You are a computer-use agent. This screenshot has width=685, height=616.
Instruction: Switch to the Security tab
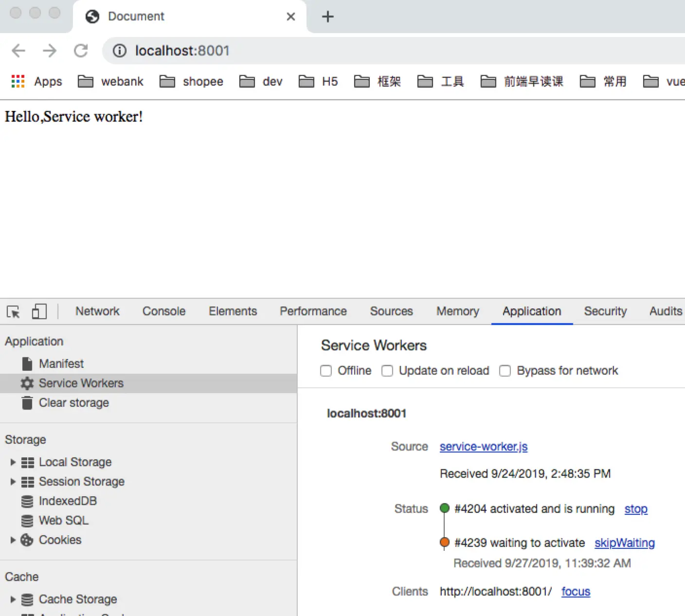pyautogui.click(x=606, y=311)
